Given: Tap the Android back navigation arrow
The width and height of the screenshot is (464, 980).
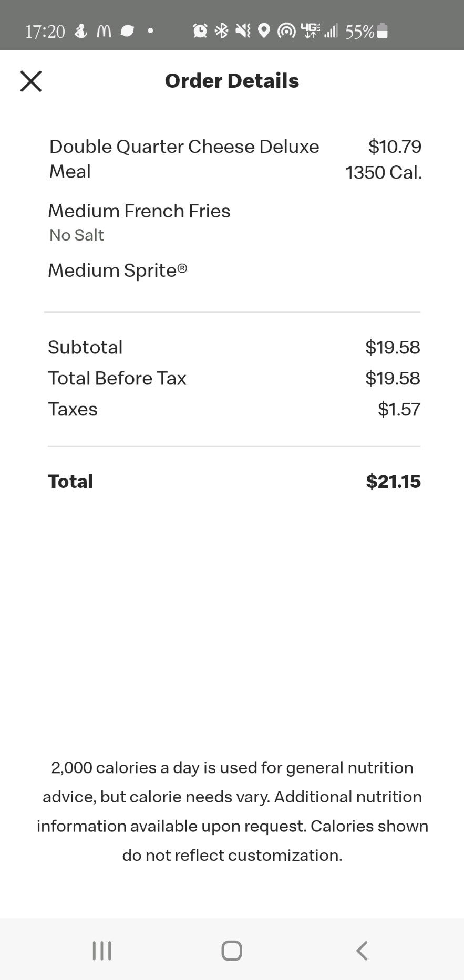Looking at the screenshot, I should coord(362,951).
